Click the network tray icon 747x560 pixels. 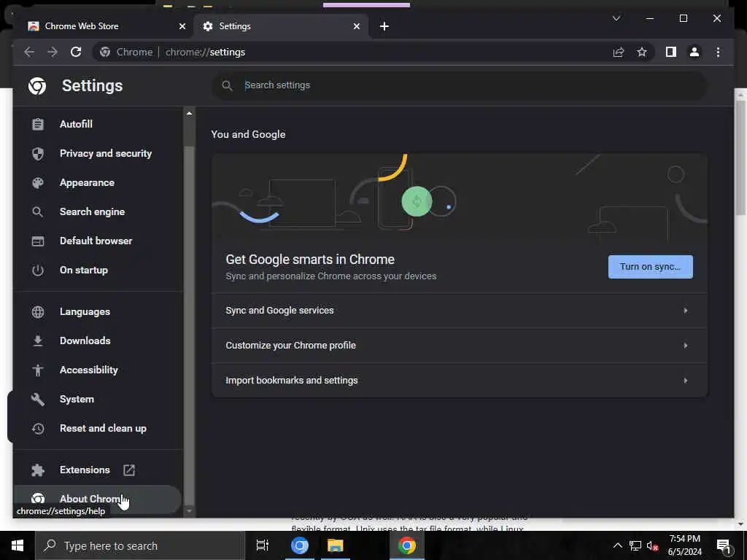(x=635, y=546)
